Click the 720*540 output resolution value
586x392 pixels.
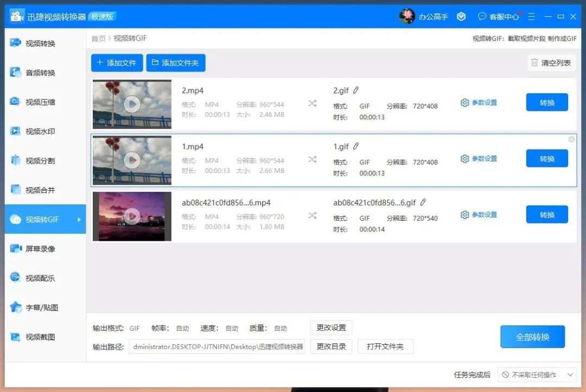point(425,218)
